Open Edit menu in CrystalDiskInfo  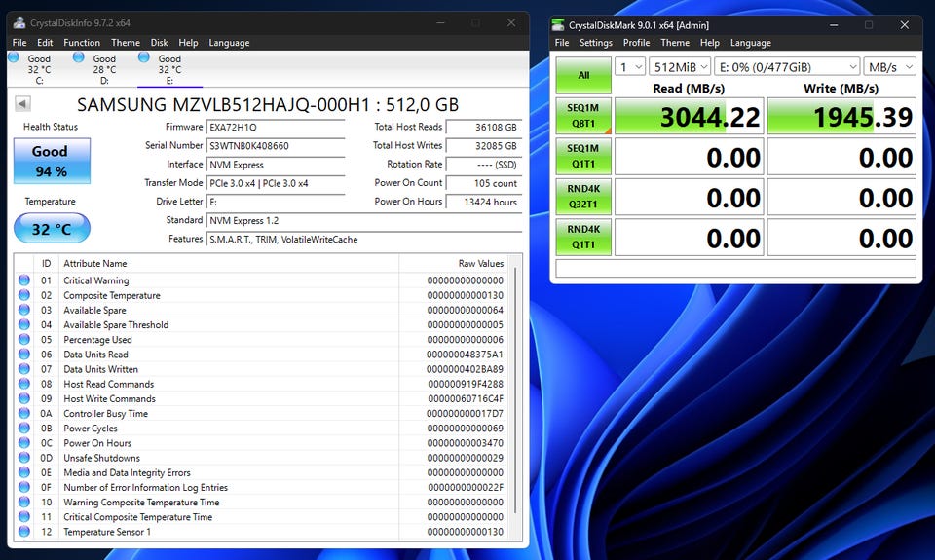[x=45, y=42]
